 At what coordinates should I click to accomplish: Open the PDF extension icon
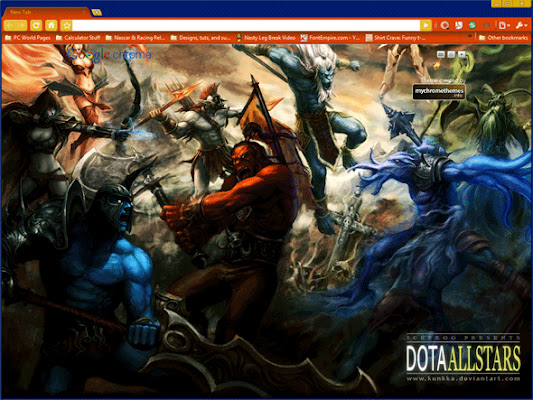[x=459, y=25]
